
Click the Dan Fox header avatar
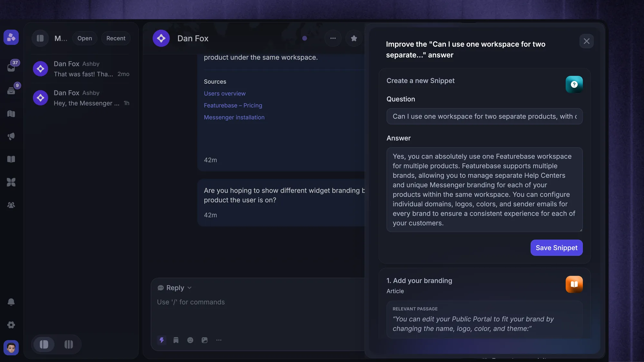161,38
